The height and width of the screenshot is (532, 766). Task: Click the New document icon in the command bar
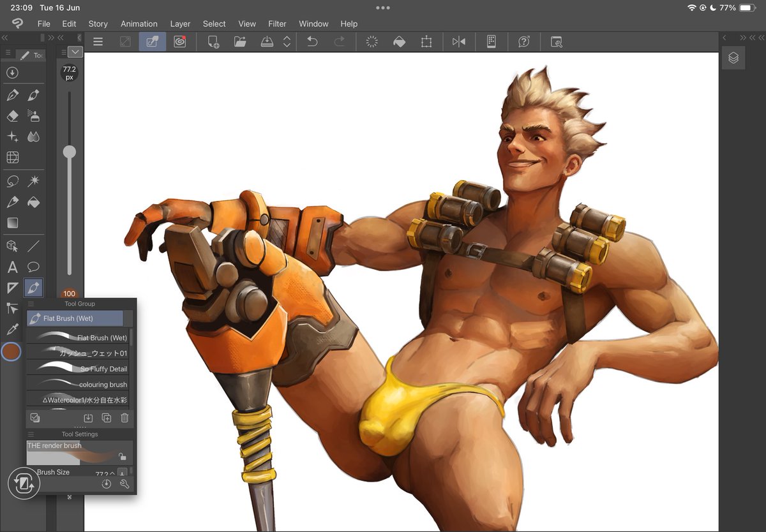pos(213,42)
